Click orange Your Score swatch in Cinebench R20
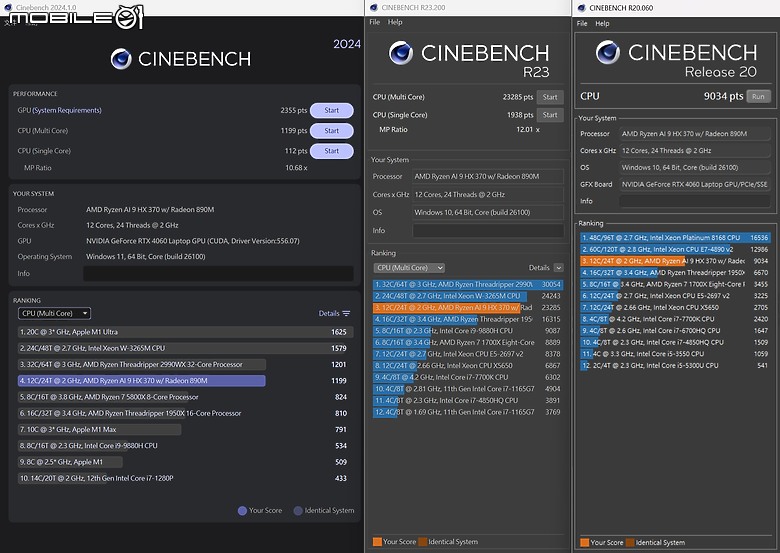Image resolution: width=780 pixels, height=553 pixels. pyautogui.click(x=585, y=543)
